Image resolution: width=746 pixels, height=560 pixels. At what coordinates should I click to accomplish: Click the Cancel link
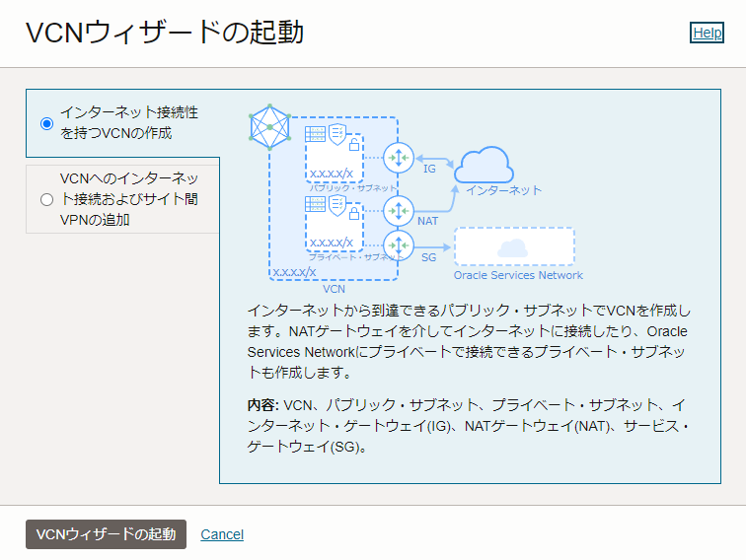tap(222, 534)
